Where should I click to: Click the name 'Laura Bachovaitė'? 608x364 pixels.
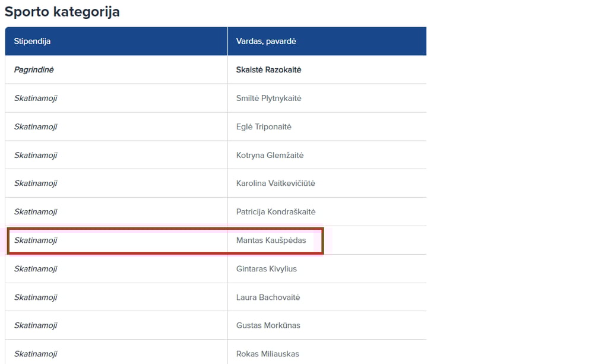[268, 297]
